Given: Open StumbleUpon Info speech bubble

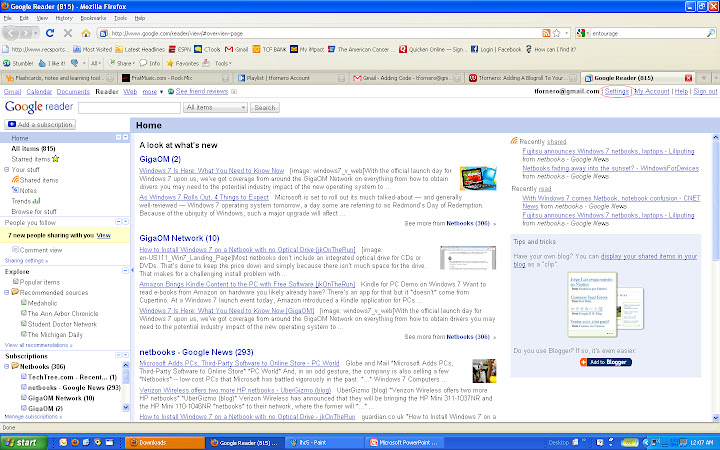Looking at the screenshot, I should click(150, 63).
